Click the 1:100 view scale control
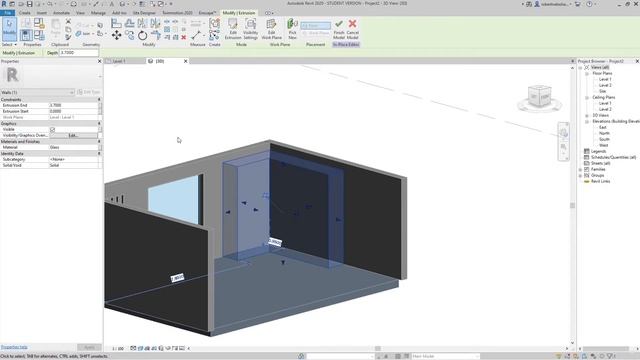640x360 pixels. click(118, 349)
